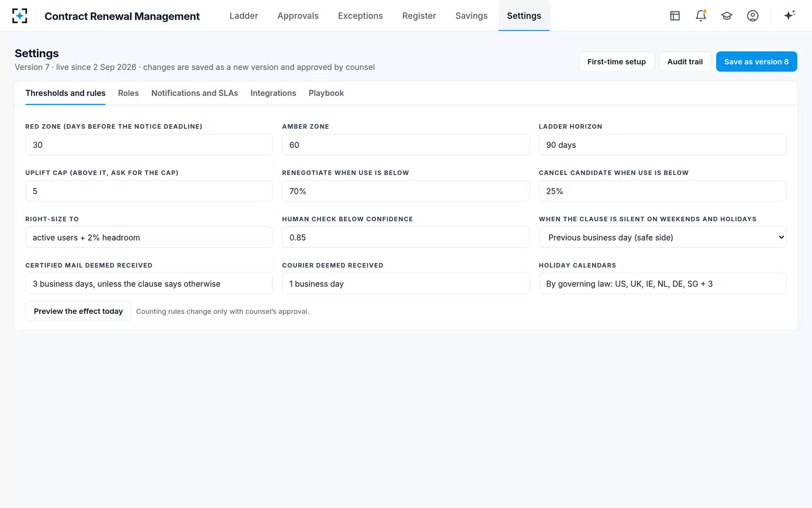812x508 pixels.
Task: Focus the Holiday calendars field
Action: pos(663,283)
